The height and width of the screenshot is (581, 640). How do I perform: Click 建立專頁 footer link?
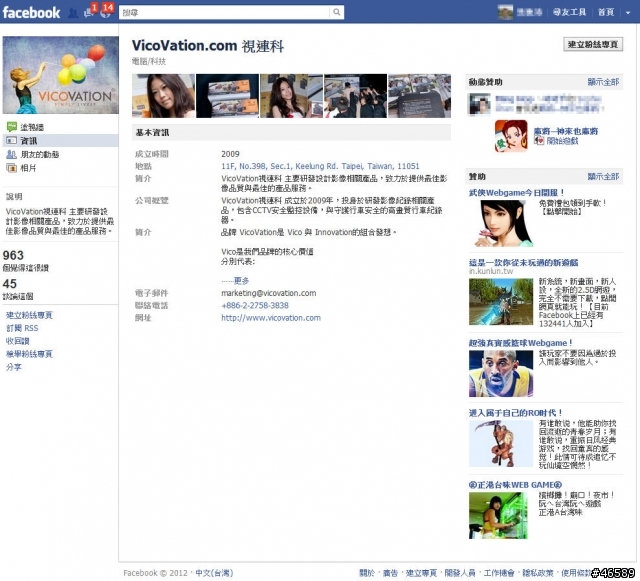click(421, 573)
